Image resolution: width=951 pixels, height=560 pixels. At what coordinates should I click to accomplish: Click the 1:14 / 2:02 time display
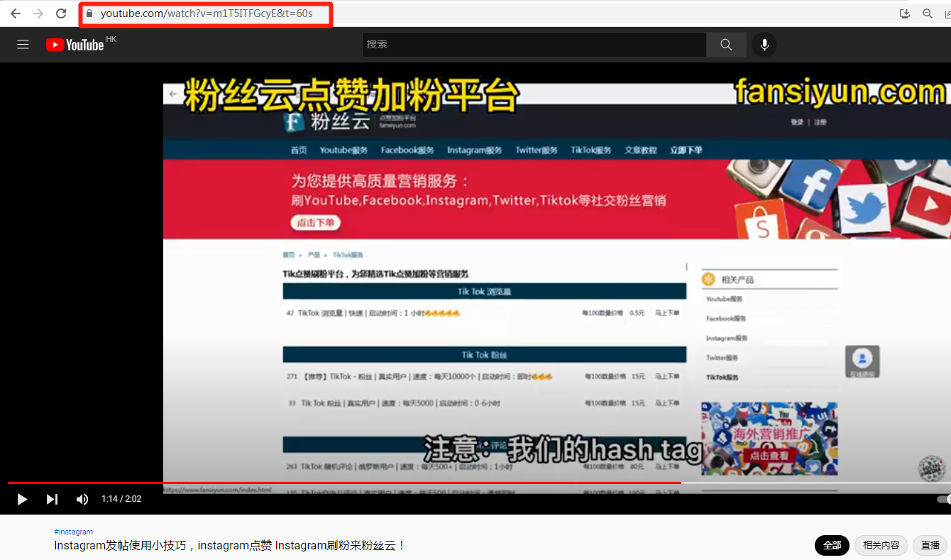click(x=121, y=499)
